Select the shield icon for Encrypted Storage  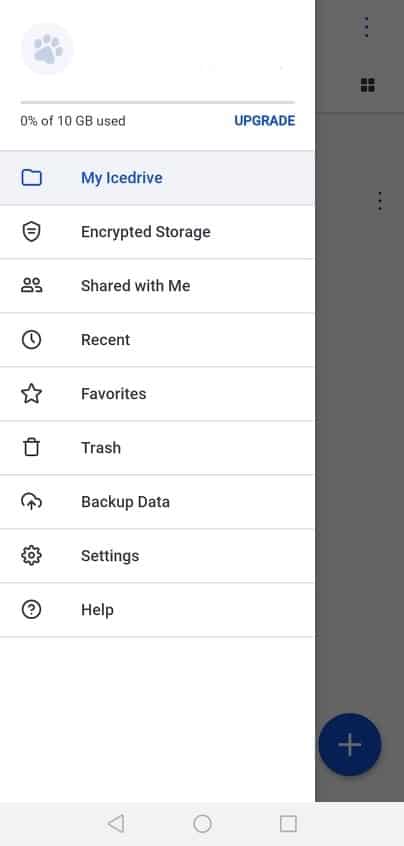31,231
